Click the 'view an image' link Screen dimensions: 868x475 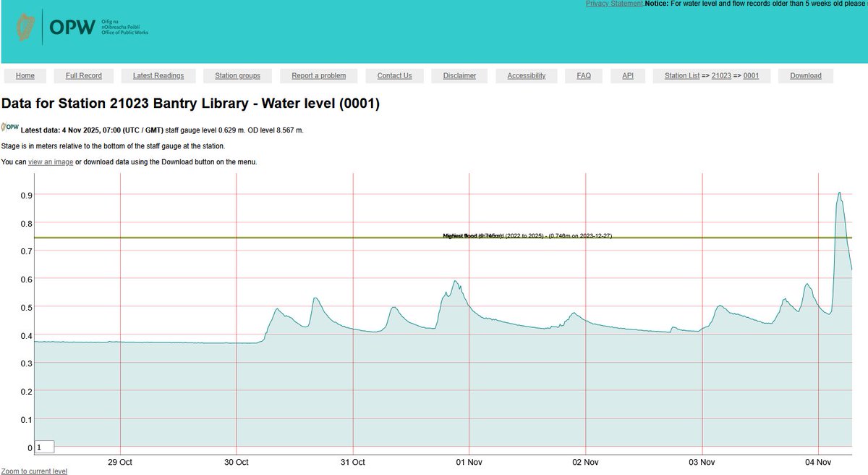(x=51, y=161)
